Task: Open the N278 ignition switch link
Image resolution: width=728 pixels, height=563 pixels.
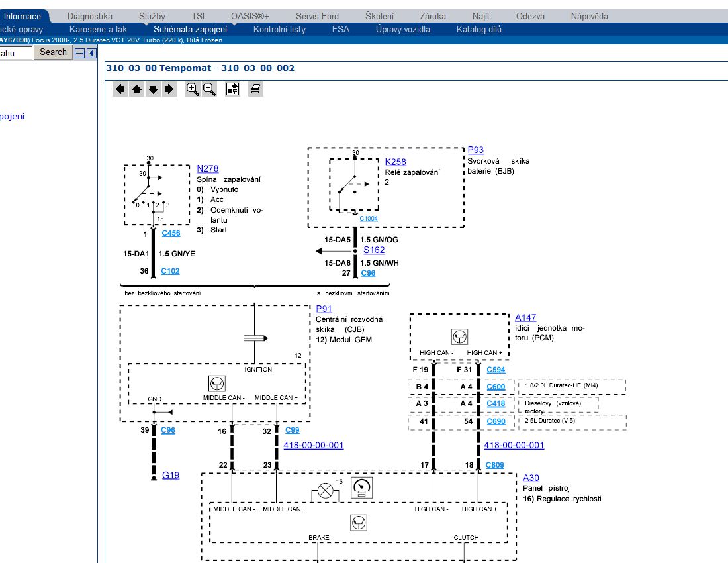Action: point(207,169)
